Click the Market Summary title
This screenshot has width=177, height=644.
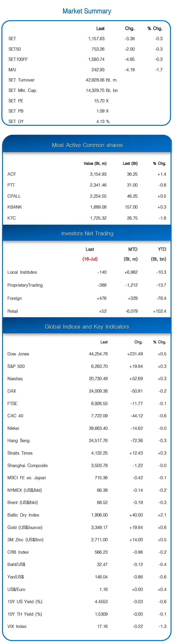coord(87,11)
